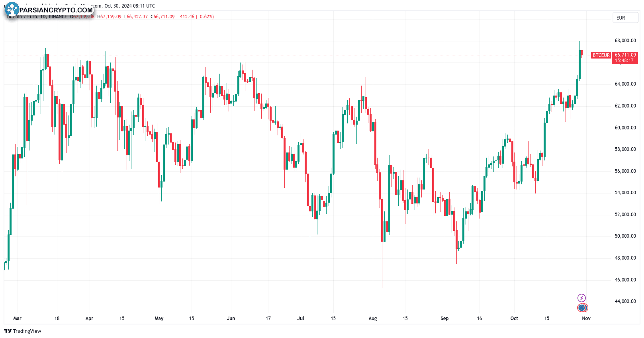The width and height of the screenshot is (644, 338).
Task: Click the May label on the time axis
Action: click(159, 318)
